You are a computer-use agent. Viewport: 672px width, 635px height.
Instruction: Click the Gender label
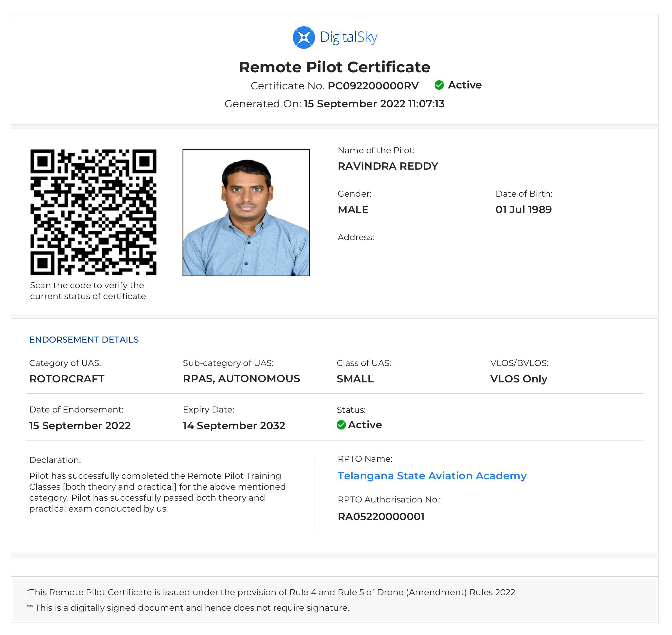coord(355,194)
